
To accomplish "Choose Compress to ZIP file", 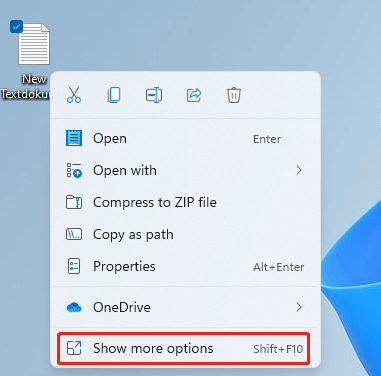I will point(185,202).
